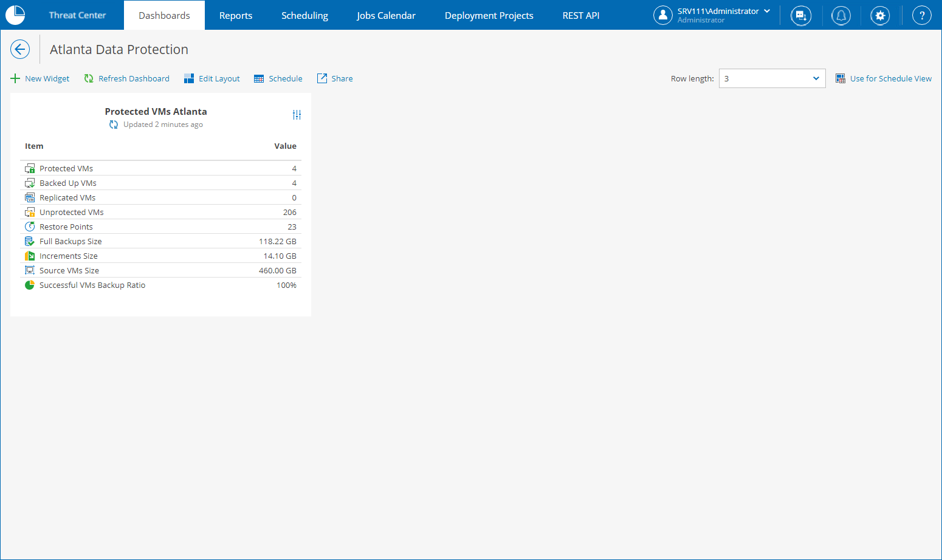942x560 pixels.
Task: Open the REST API tab
Action: click(x=581, y=15)
